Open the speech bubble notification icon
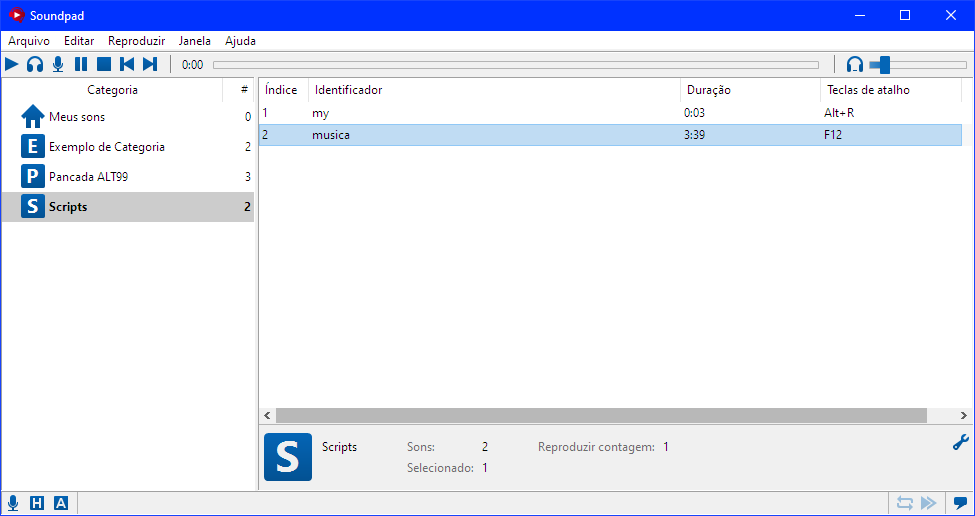 click(x=960, y=503)
